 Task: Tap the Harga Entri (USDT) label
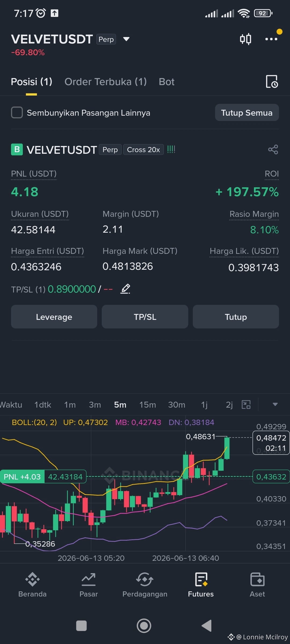coord(48,251)
